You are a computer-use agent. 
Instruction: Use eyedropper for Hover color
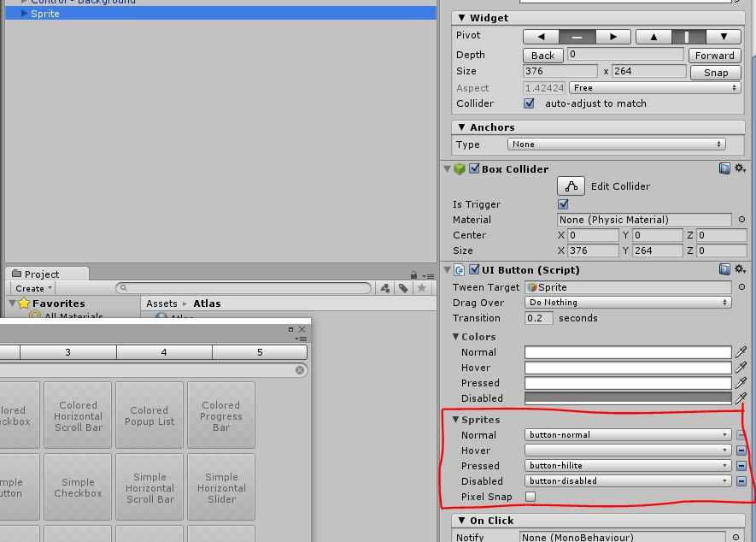coord(741,368)
